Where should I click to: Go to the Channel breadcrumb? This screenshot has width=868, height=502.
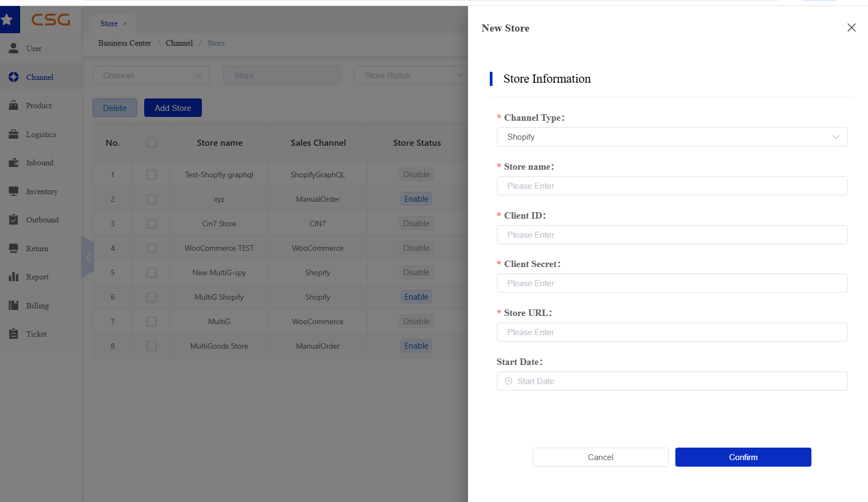click(x=179, y=43)
